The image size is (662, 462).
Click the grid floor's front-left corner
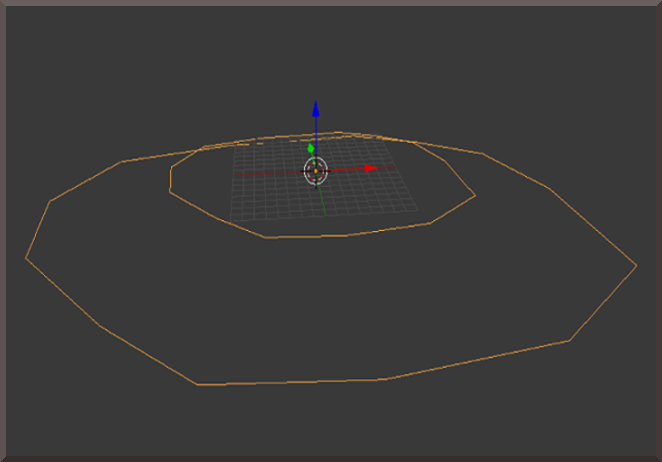point(233,220)
